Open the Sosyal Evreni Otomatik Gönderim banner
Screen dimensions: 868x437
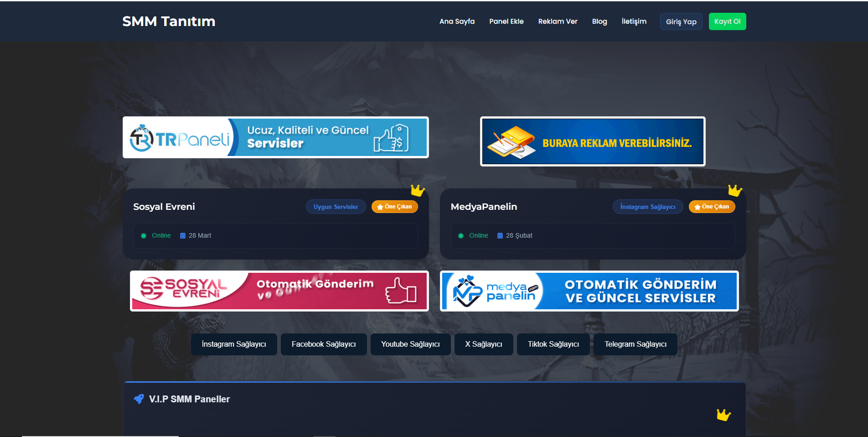click(279, 291)
